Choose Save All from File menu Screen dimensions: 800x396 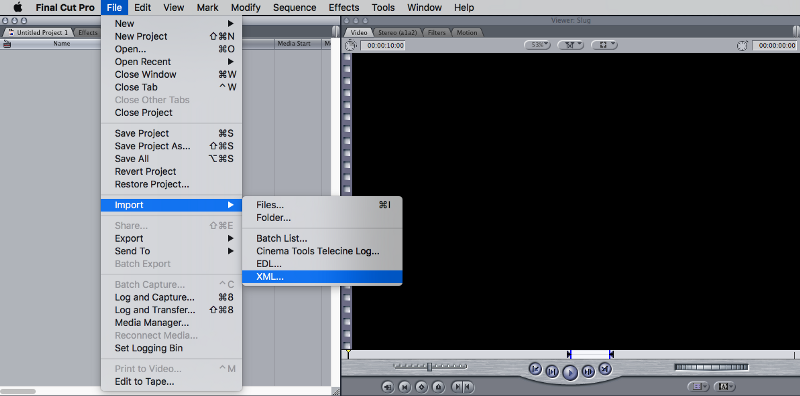[171, 159]
